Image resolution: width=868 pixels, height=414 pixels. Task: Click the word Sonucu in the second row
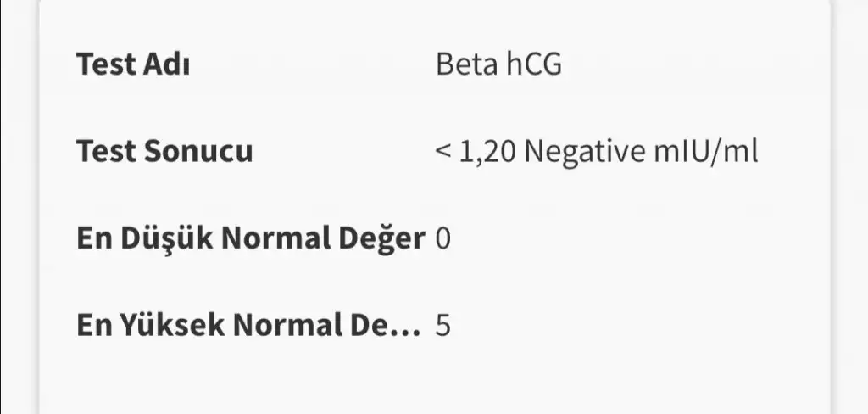pyautogui.click(x=198, y=152)
